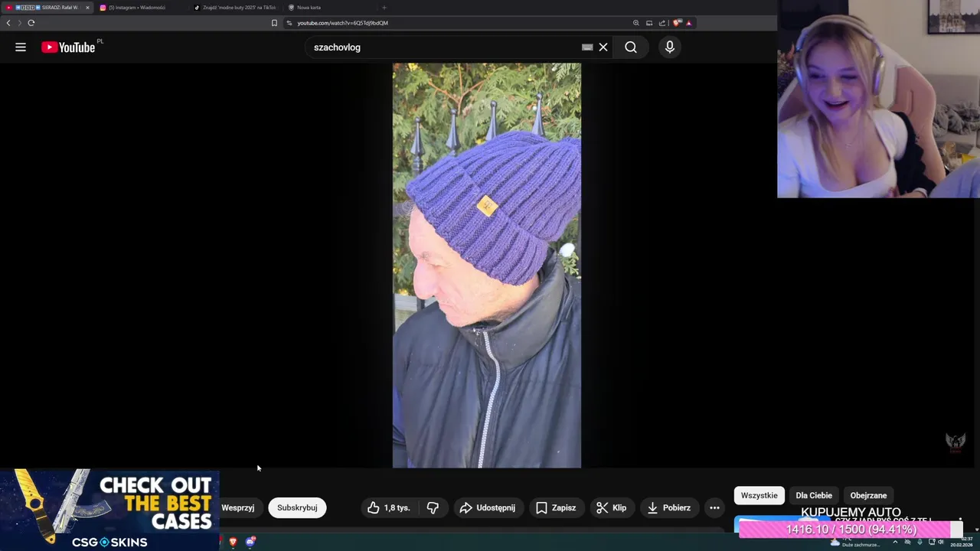Click the vertical video player
Screen dimensions: 980x551
(487, 266)
